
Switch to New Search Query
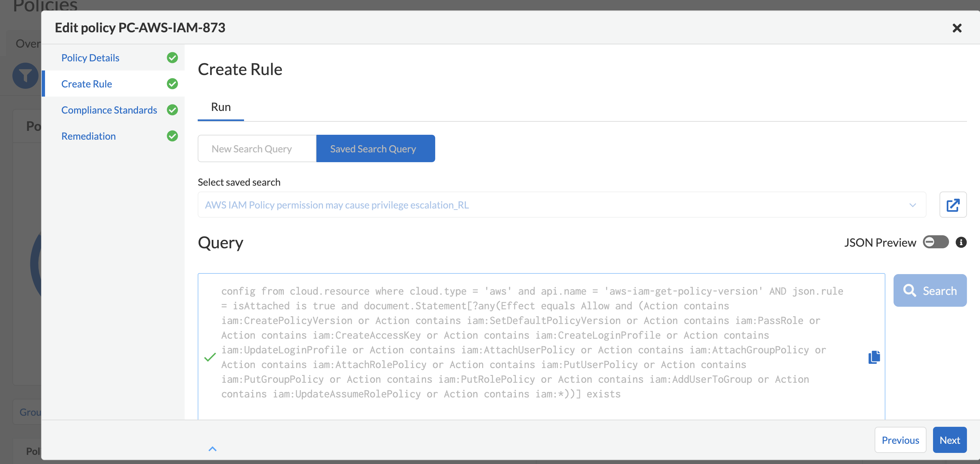[x=257, y=148]
